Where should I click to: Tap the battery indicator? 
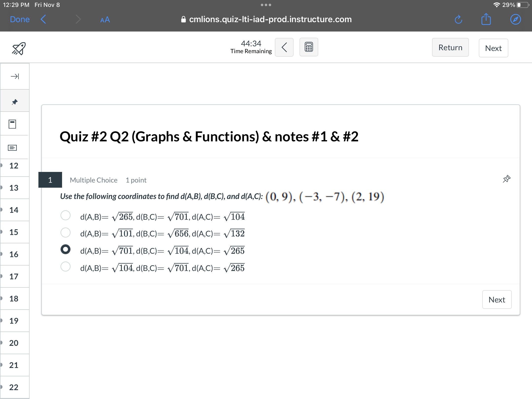tap(523, 5)
